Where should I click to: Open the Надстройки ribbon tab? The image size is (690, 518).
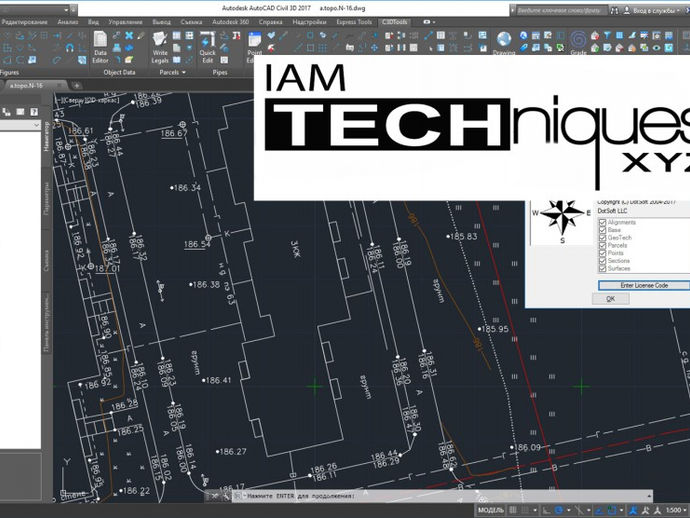(309, 22)
